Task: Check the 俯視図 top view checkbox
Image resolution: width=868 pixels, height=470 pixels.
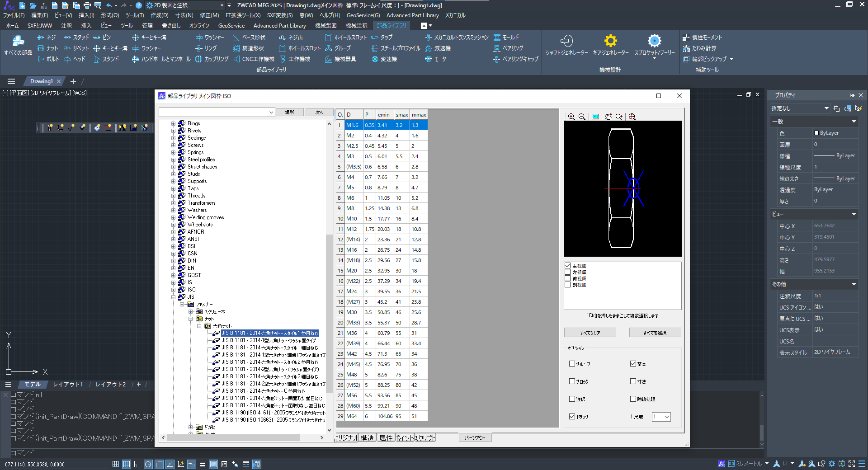Action: pyautogui.click(x=567, y=278)
